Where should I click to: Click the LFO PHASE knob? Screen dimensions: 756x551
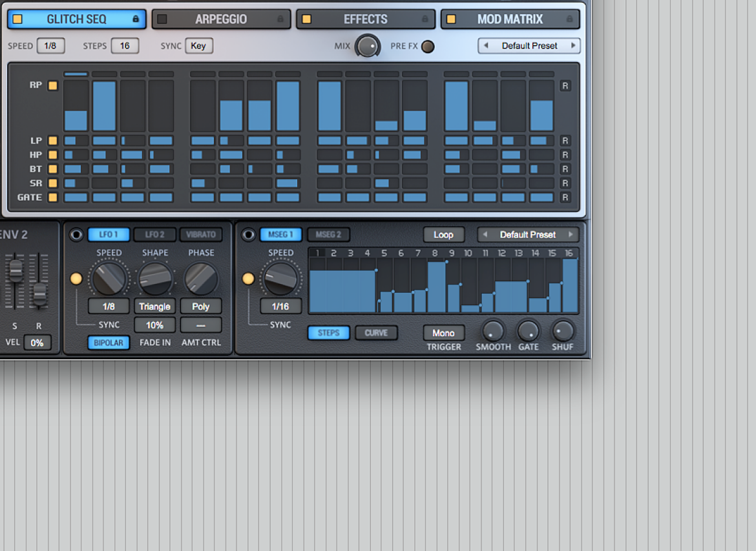(x=200, y=279)
